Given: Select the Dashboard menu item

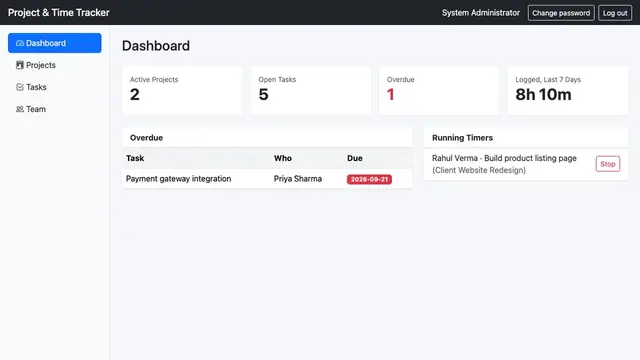Looking at the screenshot, I should pyautogui.click(x=55, y=43).
